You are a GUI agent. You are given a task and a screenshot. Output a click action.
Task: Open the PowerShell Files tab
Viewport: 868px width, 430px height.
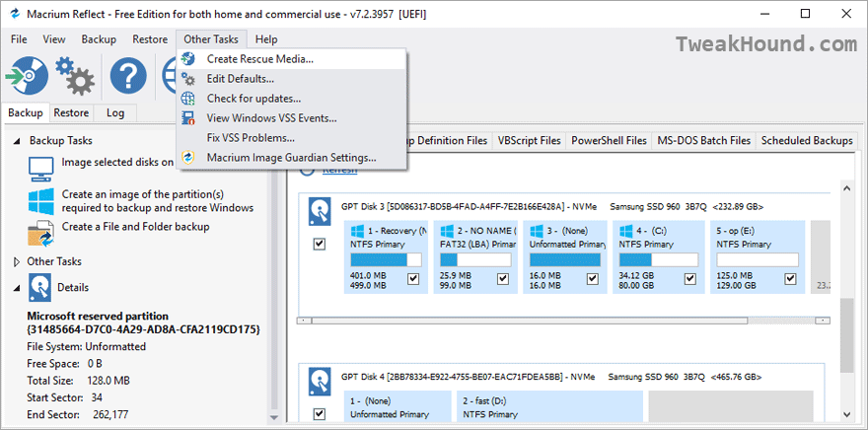tap(609, 141)
